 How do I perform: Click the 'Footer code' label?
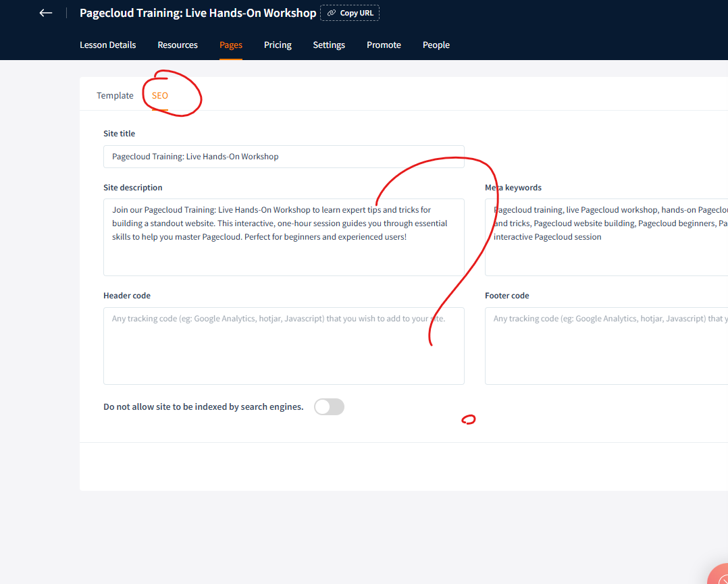click(507, 295)
